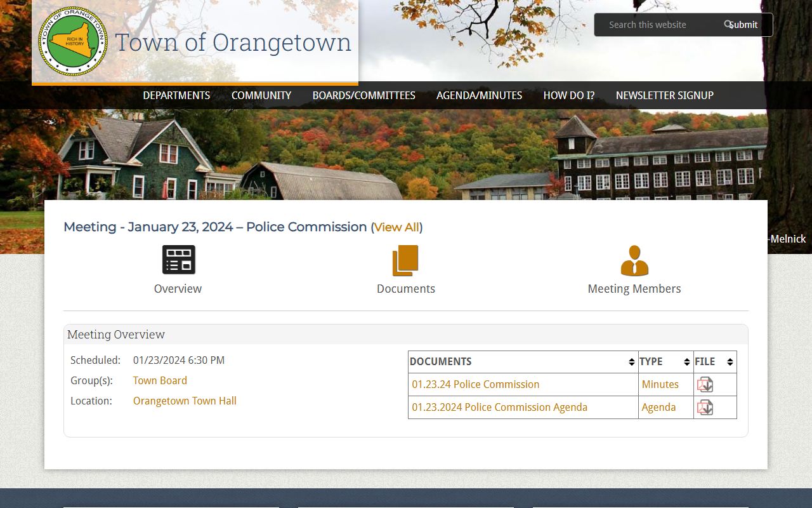The height and width of the screenshot is (508, 812).
Task: Open the Documents icon tab
Action: [x=405, y=260]
